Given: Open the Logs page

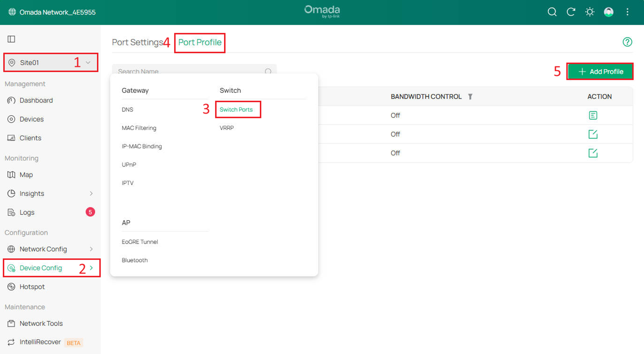Looking at the screenshot, I should pyautogui.click(x=27, y=212).
